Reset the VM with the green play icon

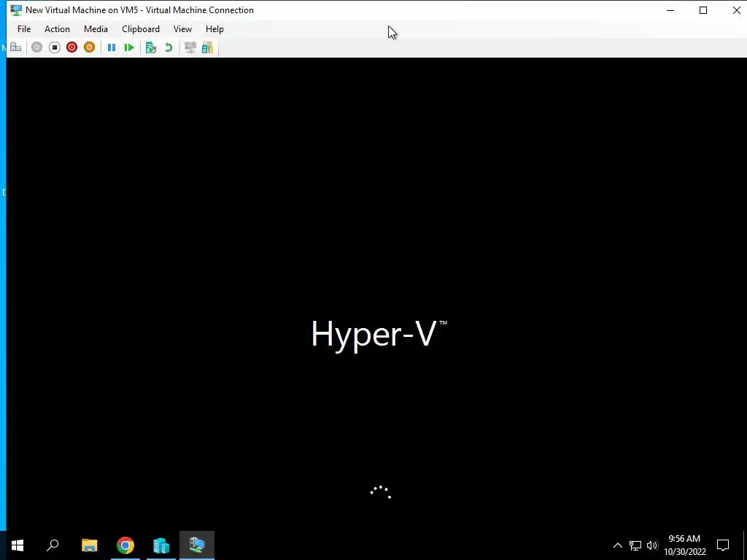[129, 47]
